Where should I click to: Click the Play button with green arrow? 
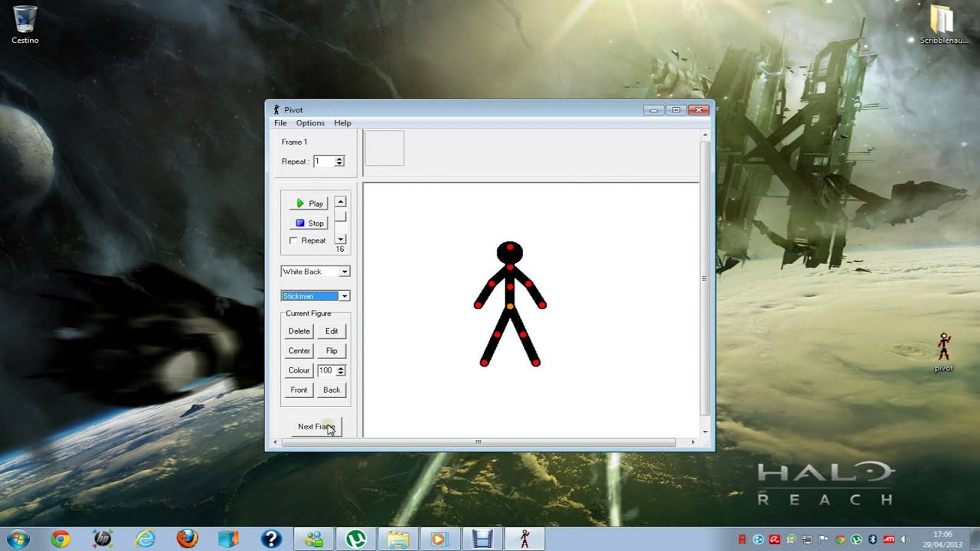309,204
